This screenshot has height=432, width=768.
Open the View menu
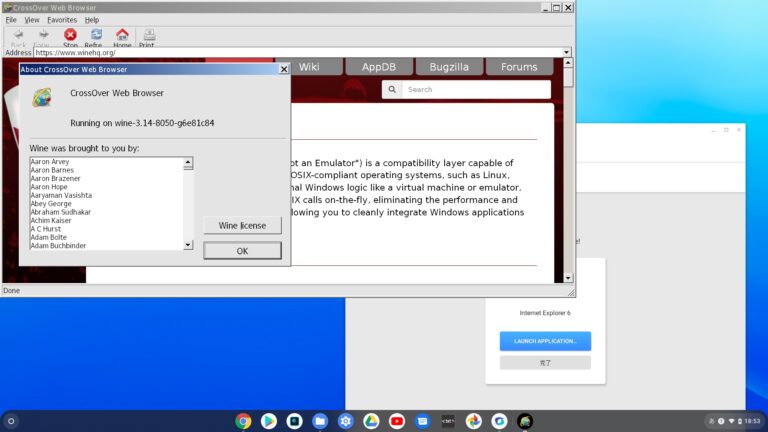tap(32, 20)
